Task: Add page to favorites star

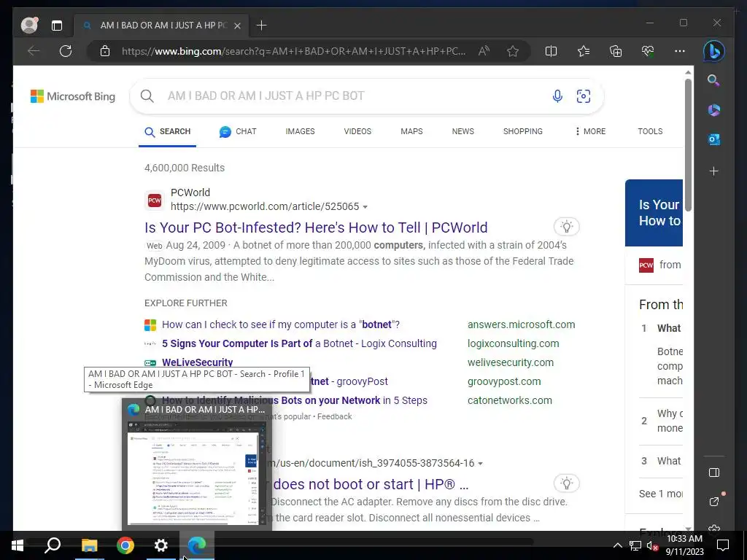Action: pyautogui.click(x=513, y=51)
